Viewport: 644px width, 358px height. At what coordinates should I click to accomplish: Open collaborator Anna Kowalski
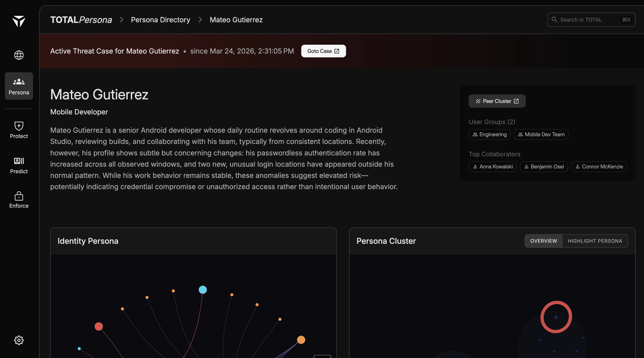point(492,167)
